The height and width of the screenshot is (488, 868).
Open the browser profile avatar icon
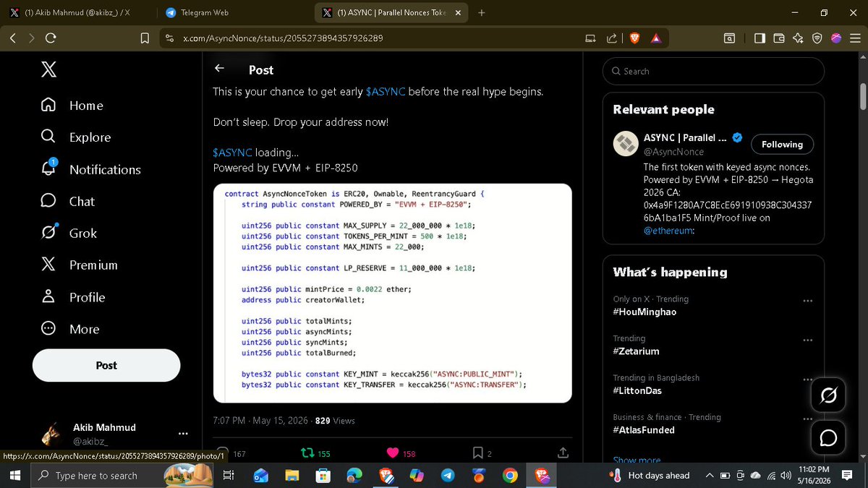point(835,38)
